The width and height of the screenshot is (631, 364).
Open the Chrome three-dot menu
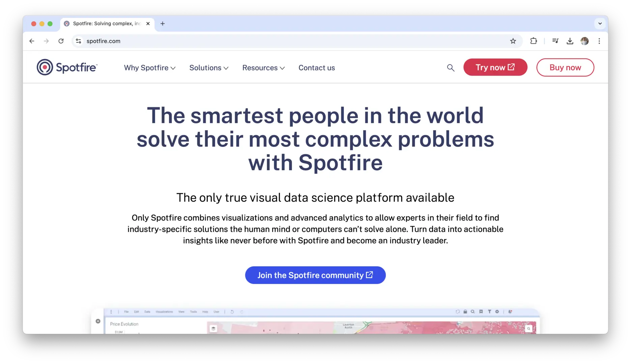[x=599, y=41]
